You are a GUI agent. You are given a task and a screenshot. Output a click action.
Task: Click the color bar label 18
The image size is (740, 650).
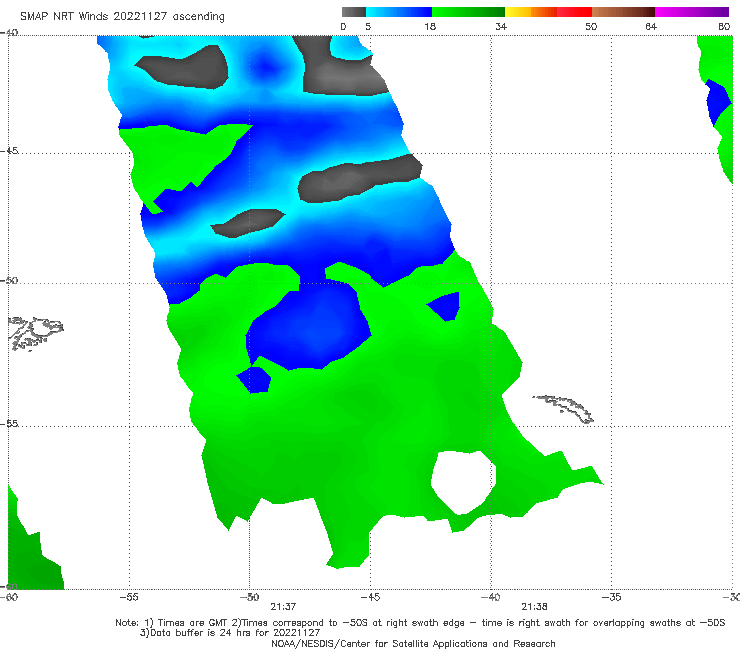430,26
